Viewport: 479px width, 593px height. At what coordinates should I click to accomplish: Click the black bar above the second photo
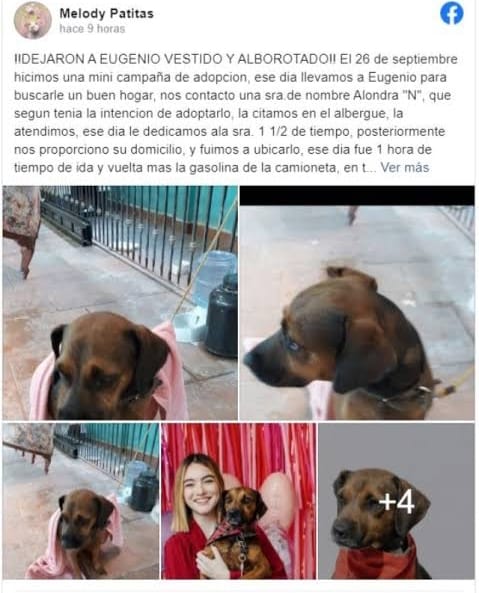pos(357,196)
